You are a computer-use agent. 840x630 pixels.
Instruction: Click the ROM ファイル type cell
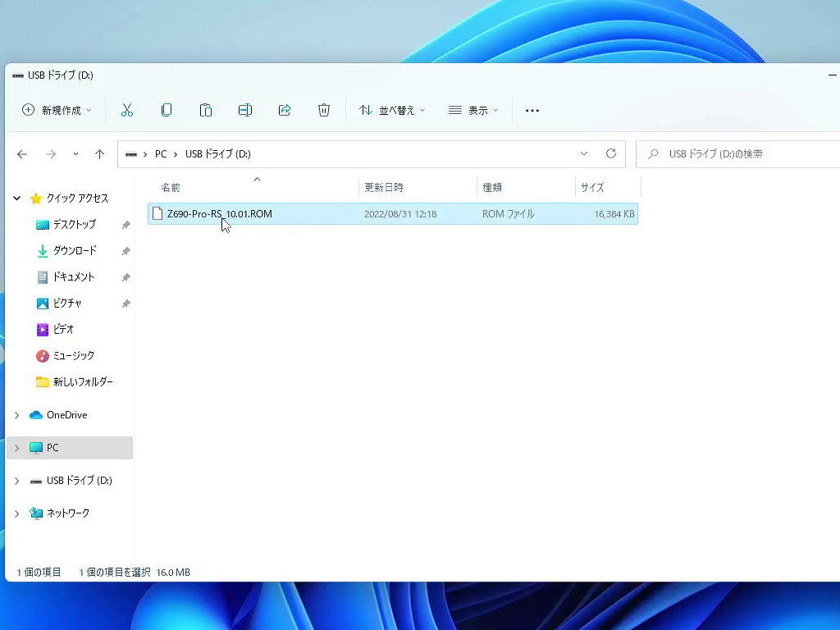pyautogui.click(x=509, y=214)
